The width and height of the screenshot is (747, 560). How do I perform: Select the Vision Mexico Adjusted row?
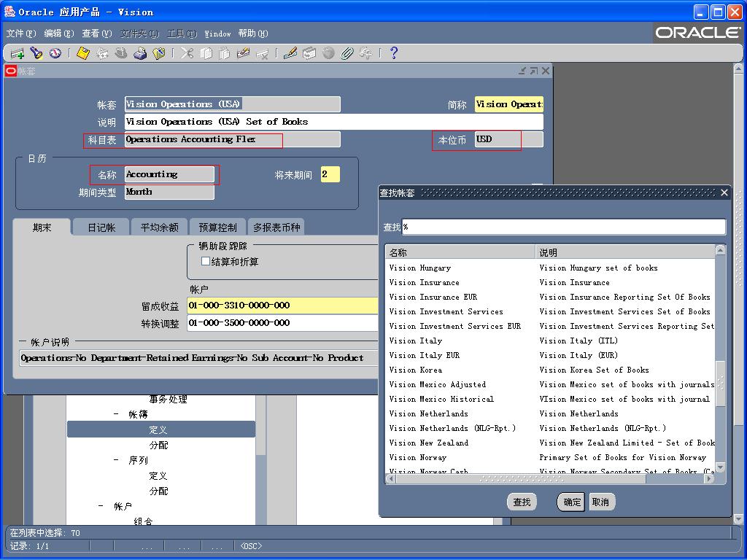click(550, 384)
